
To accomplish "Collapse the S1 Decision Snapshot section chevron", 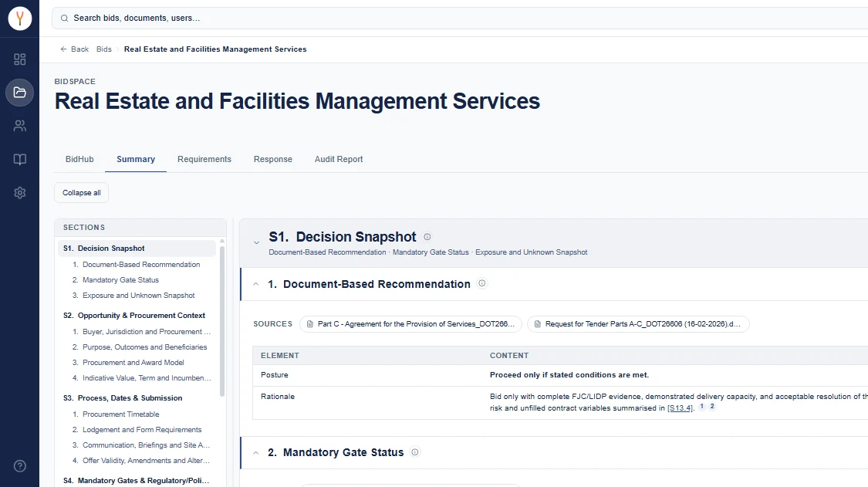I will click(x=256, y=242).
